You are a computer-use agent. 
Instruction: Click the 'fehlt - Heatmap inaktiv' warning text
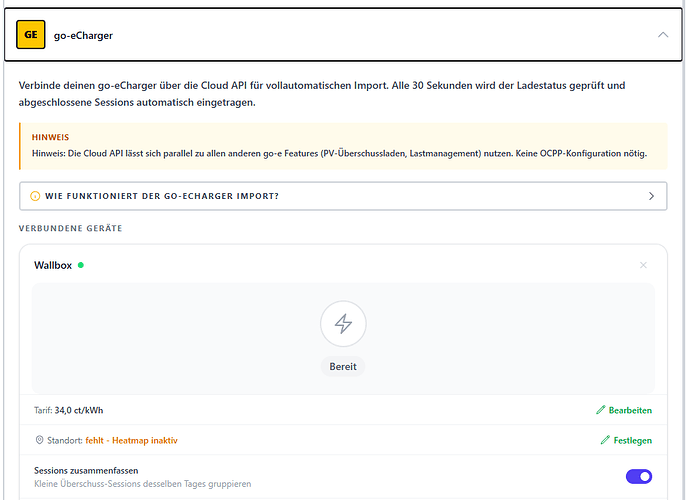pyautogui.click(x=132, y=441)
